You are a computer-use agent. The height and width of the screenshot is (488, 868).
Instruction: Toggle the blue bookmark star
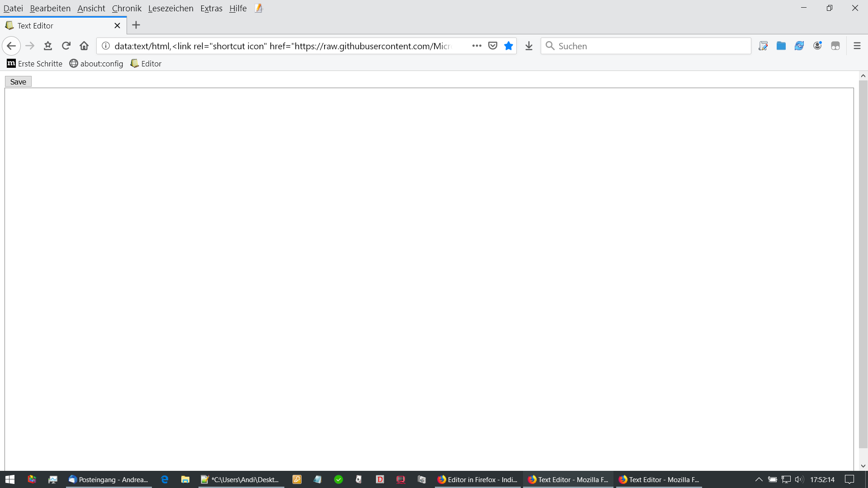pos(509,46)
